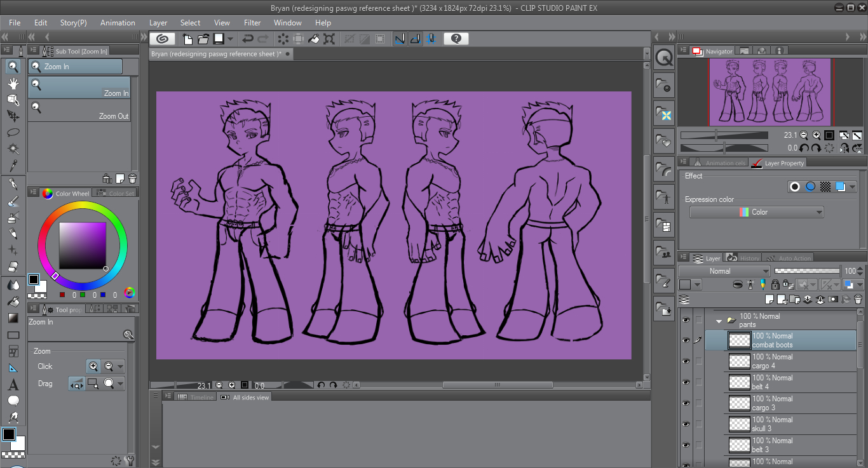Select the belt 4 layer
Screen dimensions: 868x468
point(788,382)
